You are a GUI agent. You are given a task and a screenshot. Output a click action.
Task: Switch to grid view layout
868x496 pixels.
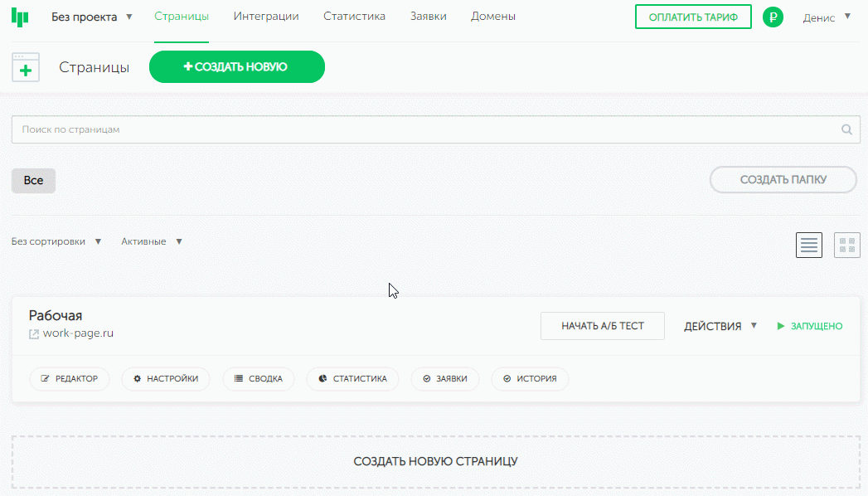click(x=846, y=245)
